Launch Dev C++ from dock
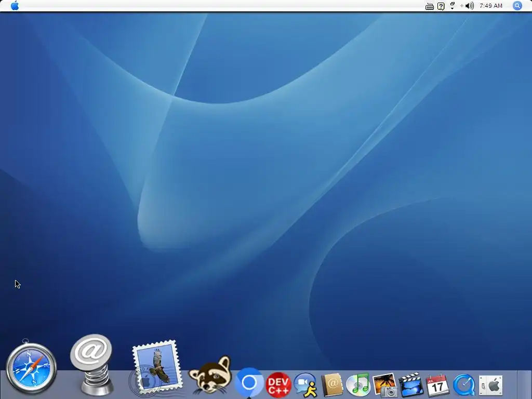Screen dimensions: 532x399 pyautogui.click(x=278, y=385)
